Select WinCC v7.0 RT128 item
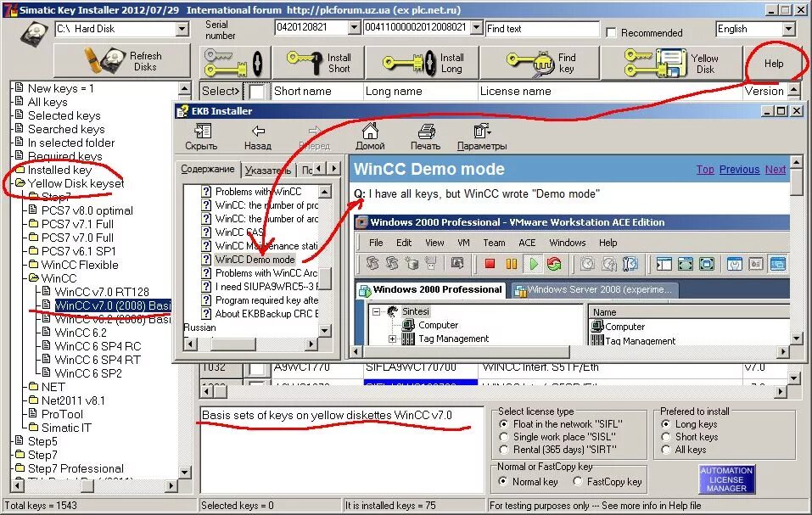812x515 pixels. 102,292
